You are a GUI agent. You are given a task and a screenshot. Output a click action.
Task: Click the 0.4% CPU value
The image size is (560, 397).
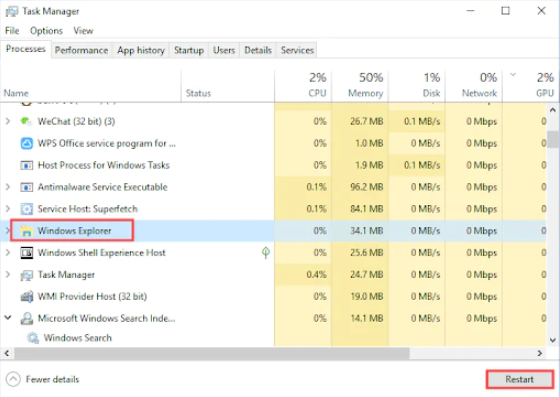pos(316,275)
